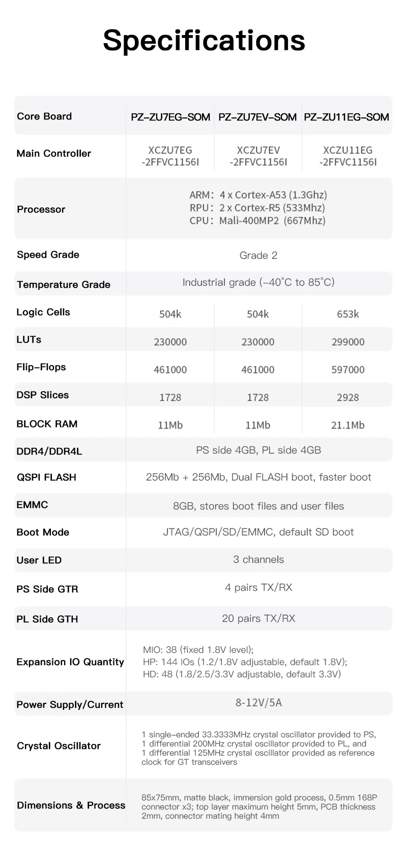
Task: Click the Mali-400MP2 processor line
Action: click(x=257, y=221)
